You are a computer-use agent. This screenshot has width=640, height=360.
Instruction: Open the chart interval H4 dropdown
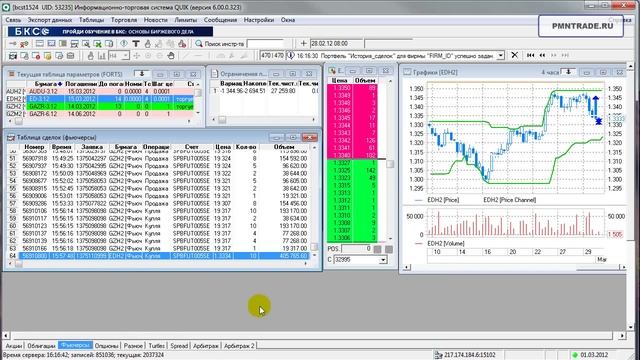click(x=125, y=56)
